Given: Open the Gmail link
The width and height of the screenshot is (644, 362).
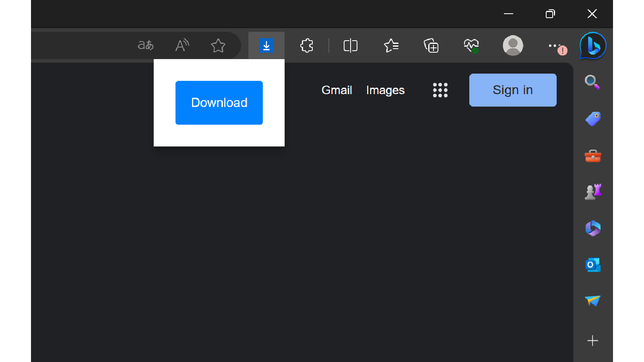Looking at the screenshot, I should [337, 90].
